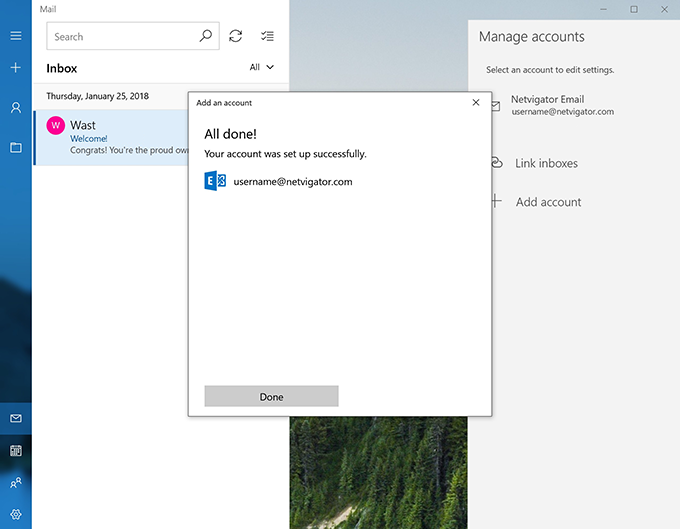
Task: Click the pink W avatar of Wast
Action: [x=56, y=125]
